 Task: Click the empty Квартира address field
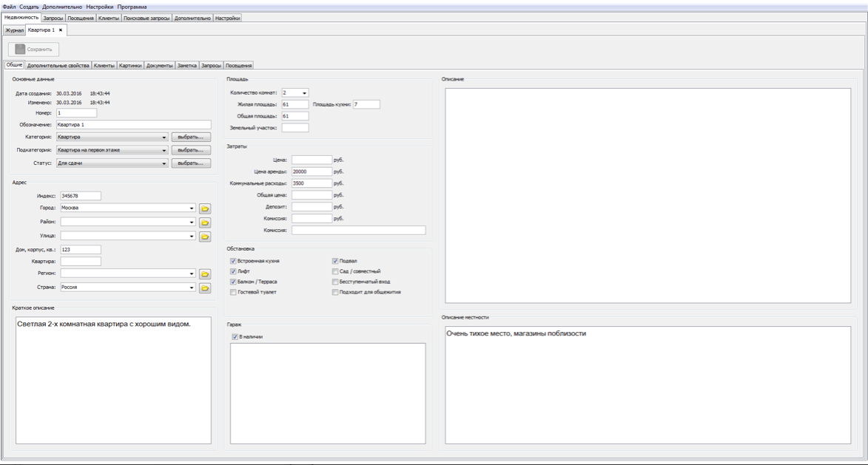point(81,261)
